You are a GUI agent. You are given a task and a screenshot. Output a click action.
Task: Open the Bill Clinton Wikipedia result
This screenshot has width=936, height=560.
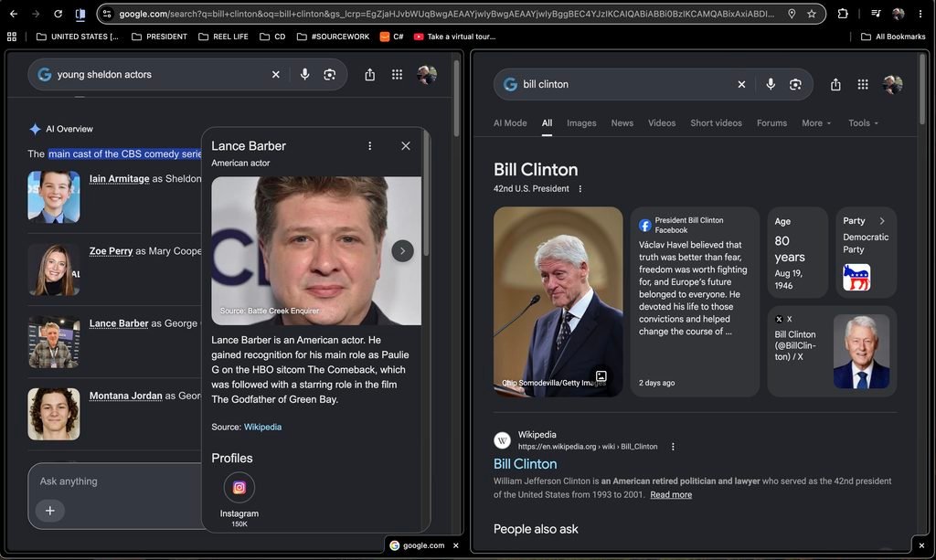pyautogui.click(x=525, y=463)
